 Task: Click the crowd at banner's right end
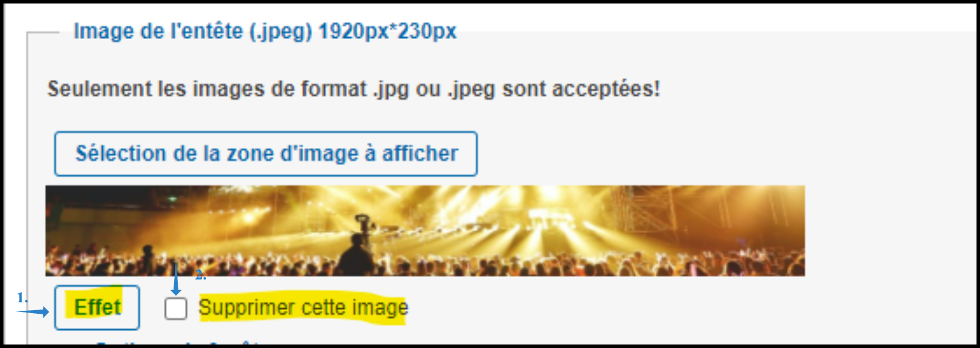click(763, 260)
